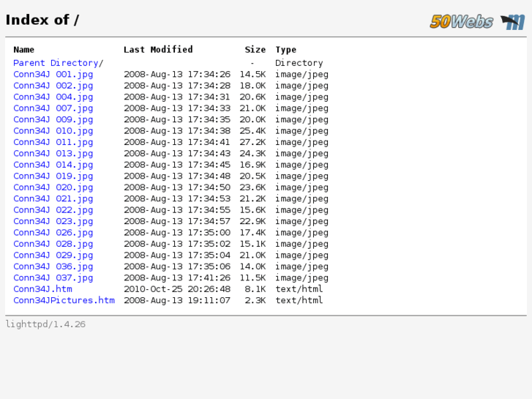Select the Conn34J 009.jpg link

coord(53,119)
